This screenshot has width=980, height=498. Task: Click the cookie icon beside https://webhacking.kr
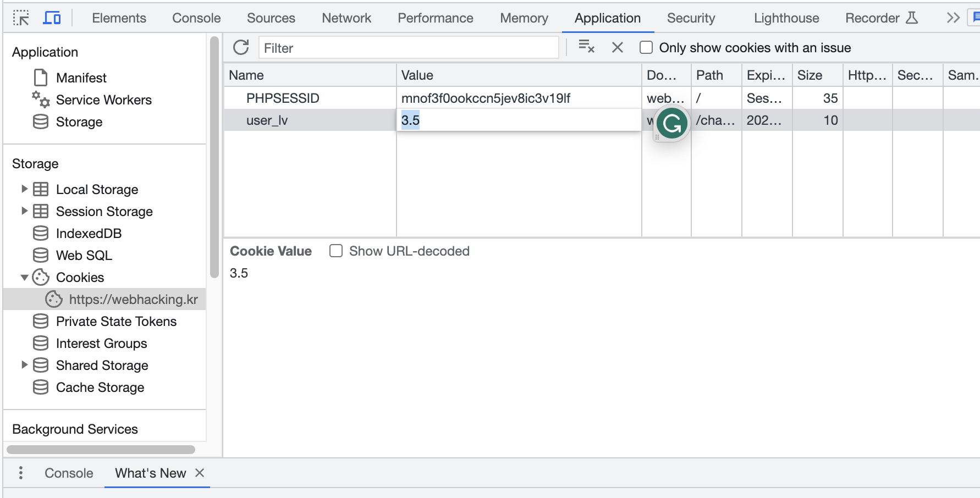click(x=54, y=299)
